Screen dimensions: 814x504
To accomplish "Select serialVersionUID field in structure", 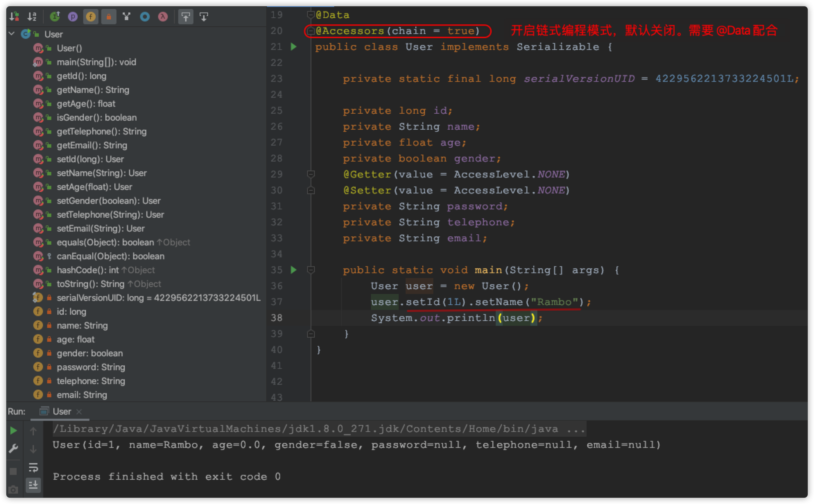I will 158,298.
